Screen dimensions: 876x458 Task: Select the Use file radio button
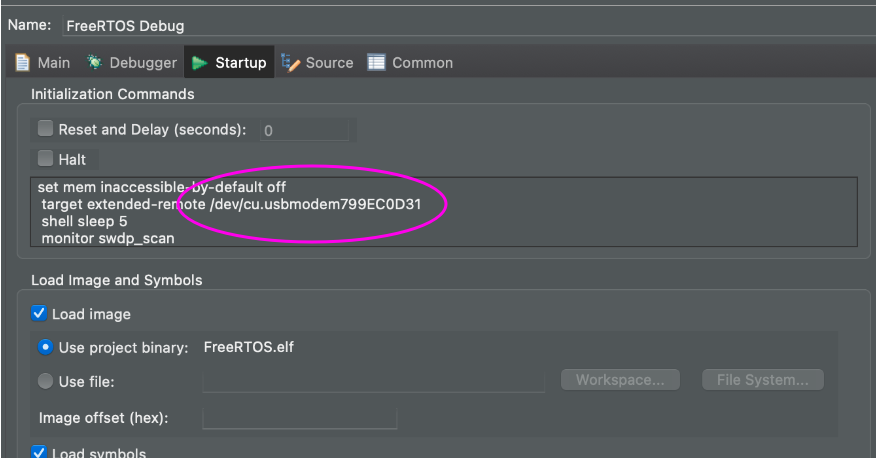45,381
